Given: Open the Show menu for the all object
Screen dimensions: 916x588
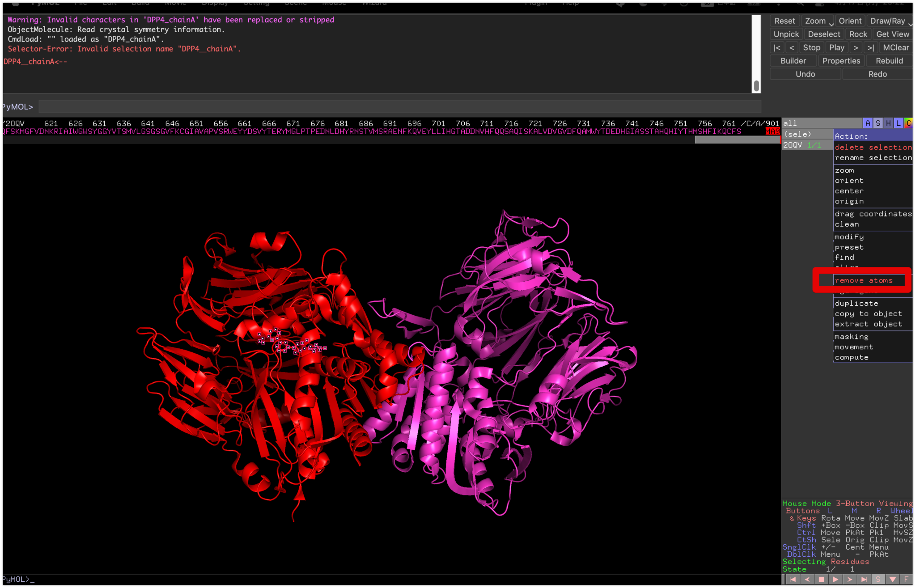Looking at the screenshot, I should (878, 123).
